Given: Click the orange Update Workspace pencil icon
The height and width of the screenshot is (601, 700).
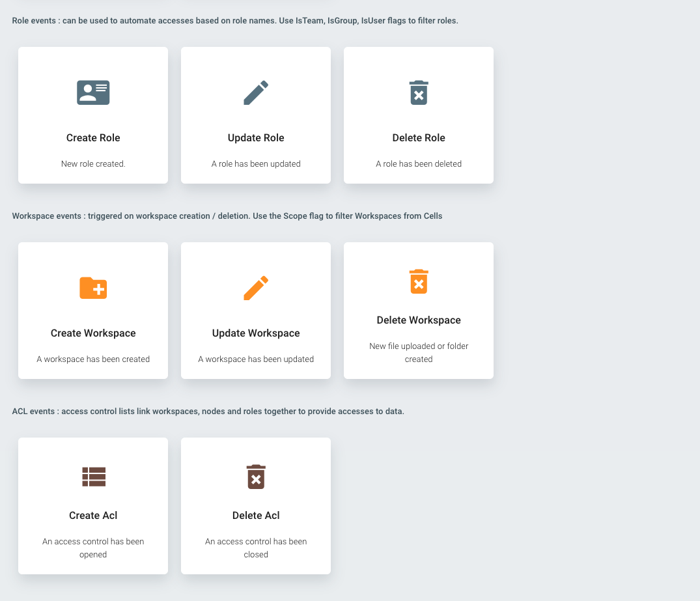Looking at the screenshot, I should tap(256, 288).
